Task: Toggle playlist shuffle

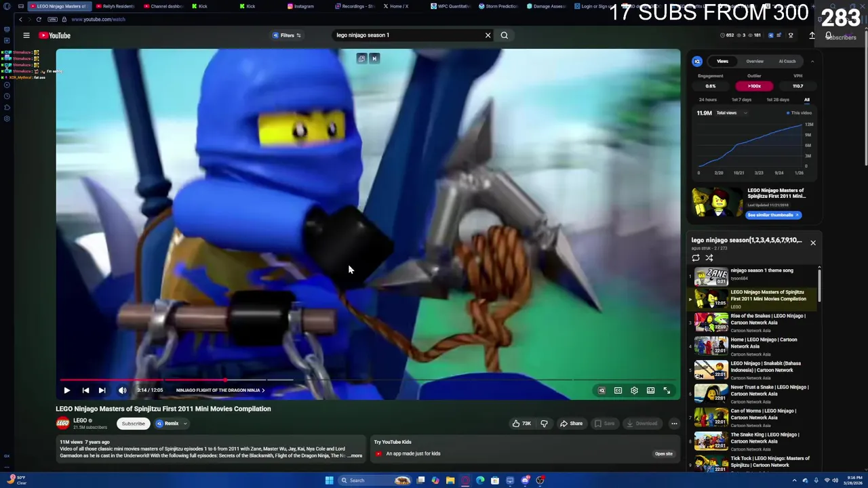Action: (x=709, y=258)
